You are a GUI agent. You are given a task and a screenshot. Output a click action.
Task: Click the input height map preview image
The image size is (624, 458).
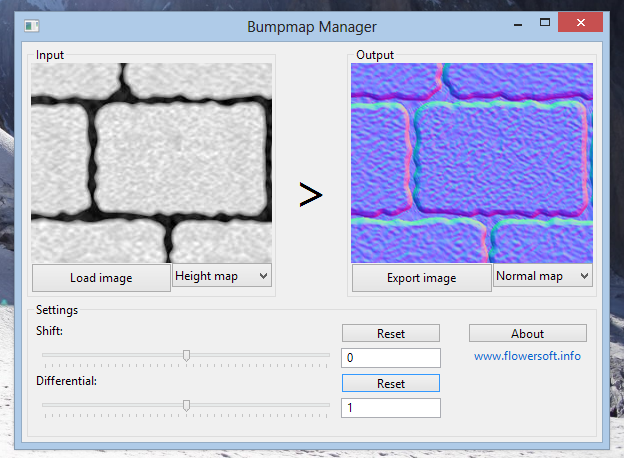point(152,163)
